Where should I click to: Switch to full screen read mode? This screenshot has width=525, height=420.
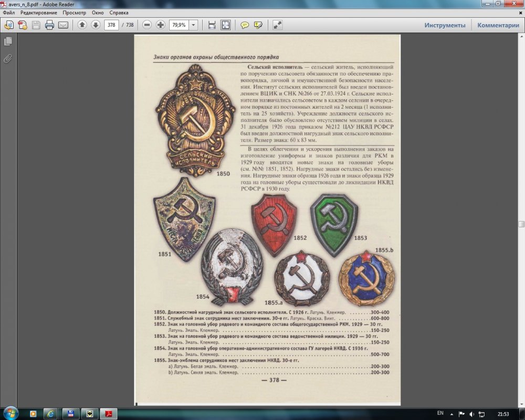point(277,25)
